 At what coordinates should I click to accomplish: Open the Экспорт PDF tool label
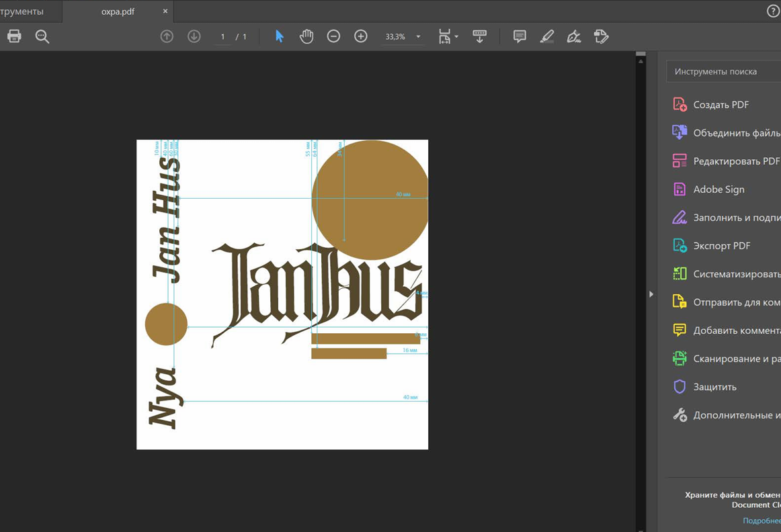(722, 246)
